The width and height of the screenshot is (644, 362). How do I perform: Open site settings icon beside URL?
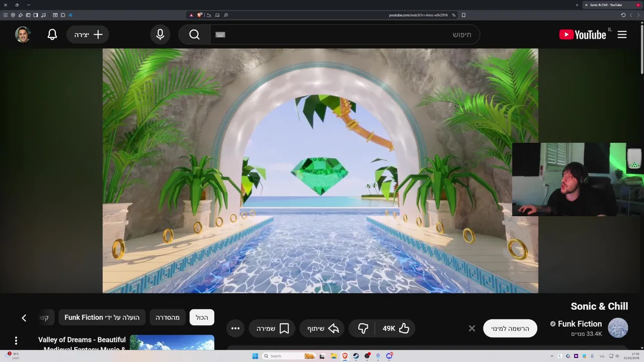(453, 15)
